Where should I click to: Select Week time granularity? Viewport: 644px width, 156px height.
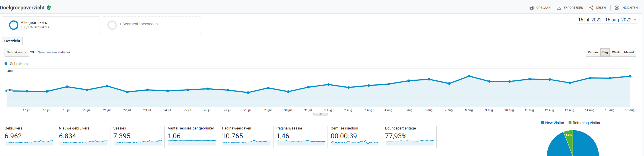616,52
